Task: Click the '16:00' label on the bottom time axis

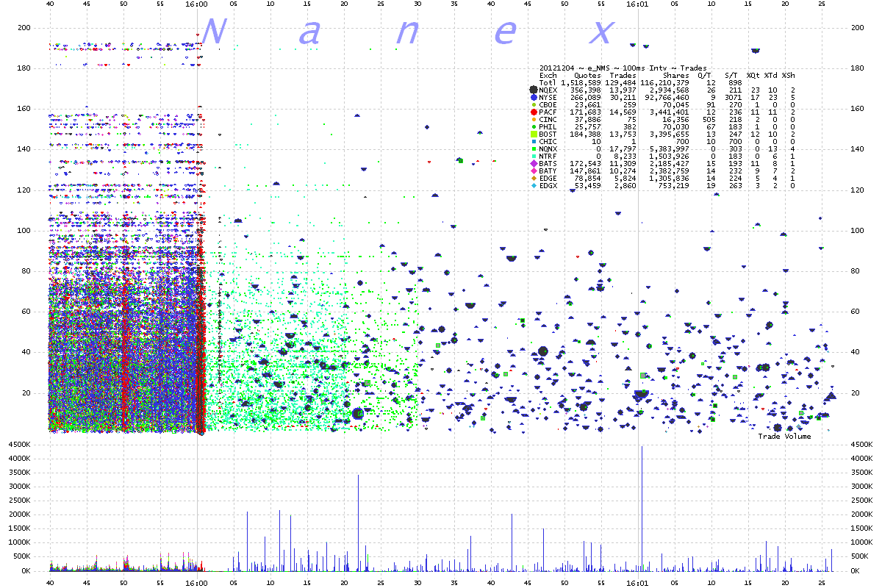Action: coord(197,581)
